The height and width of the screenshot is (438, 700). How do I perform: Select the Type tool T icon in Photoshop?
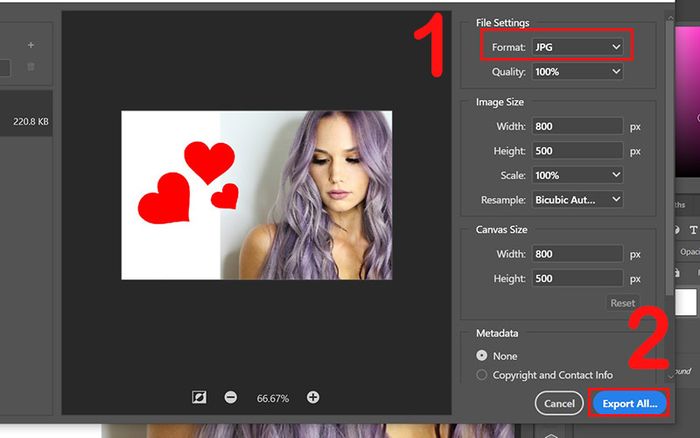coord(693,230)
